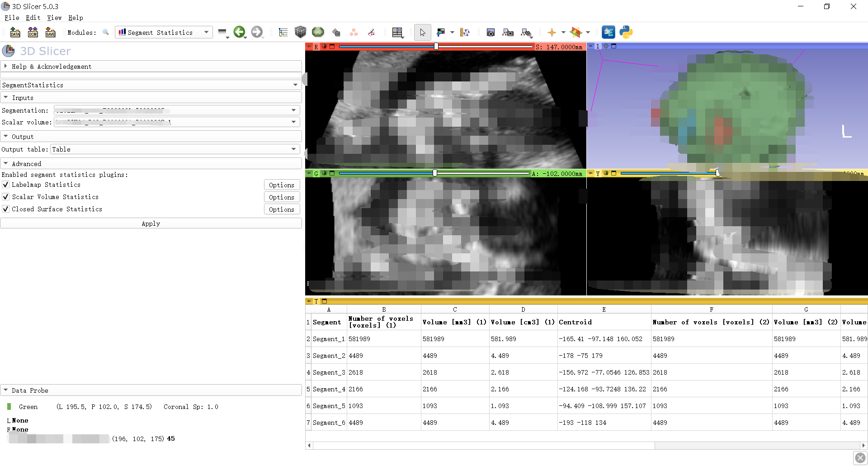Open the layout selection icon
The height and width of the screenshot is (466, 868).
397,32
